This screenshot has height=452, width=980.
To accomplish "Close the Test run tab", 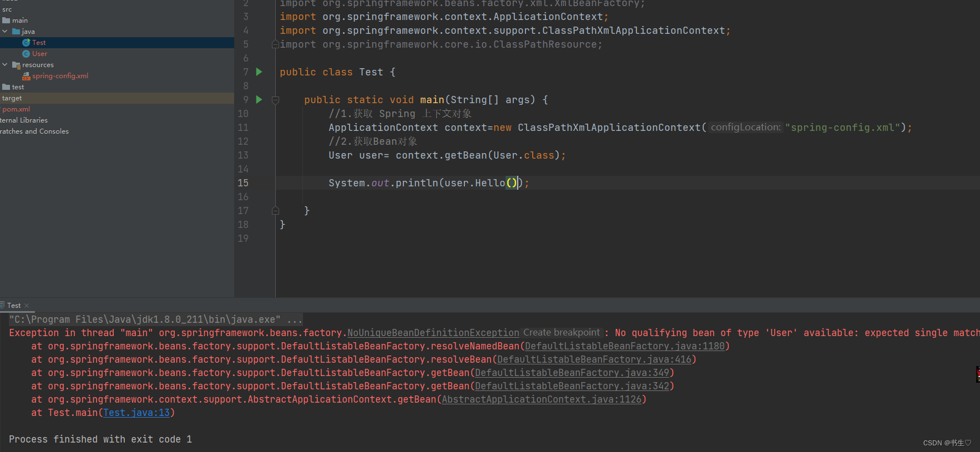I will [x=27, y=306].
